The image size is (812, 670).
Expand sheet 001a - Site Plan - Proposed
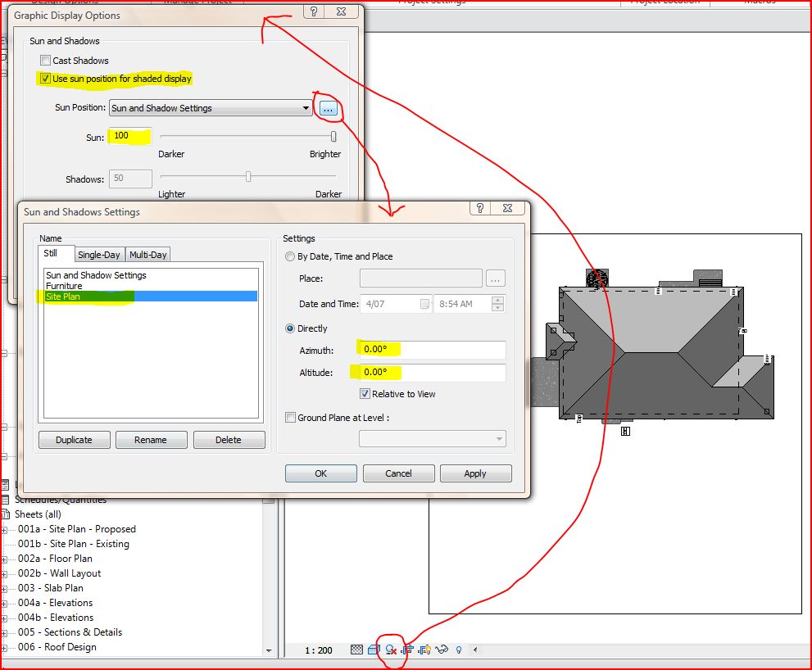point(4,530)
